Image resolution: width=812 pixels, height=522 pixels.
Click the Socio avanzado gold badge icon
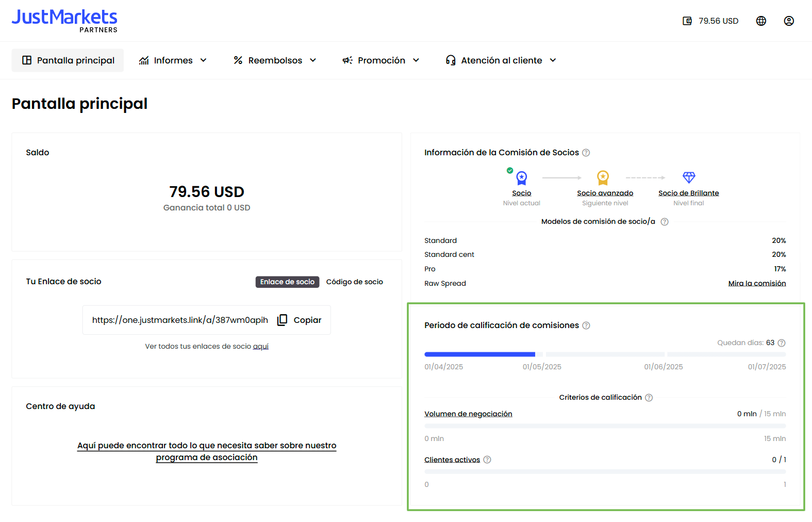point(603,178)
